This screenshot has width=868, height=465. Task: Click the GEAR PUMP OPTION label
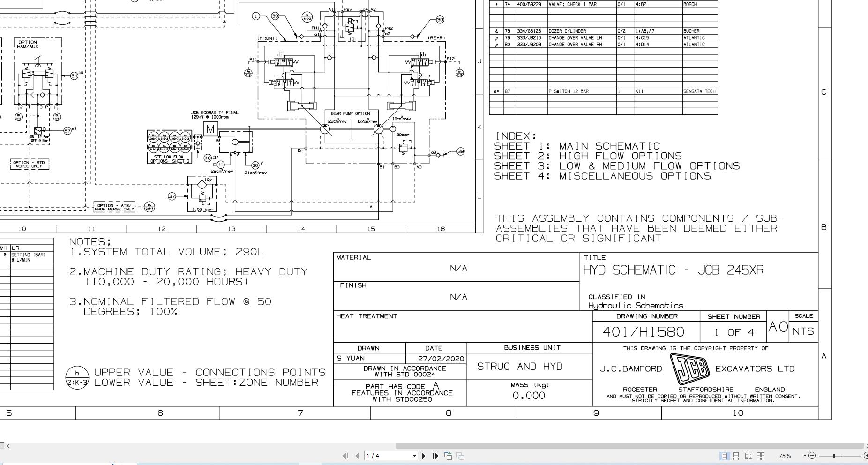350,113
